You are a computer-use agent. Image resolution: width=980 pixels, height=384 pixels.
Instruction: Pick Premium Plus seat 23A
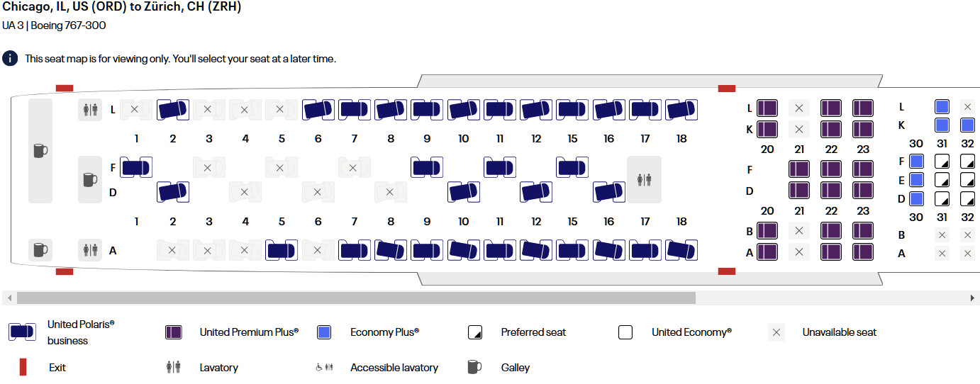(x=863, y=252)
